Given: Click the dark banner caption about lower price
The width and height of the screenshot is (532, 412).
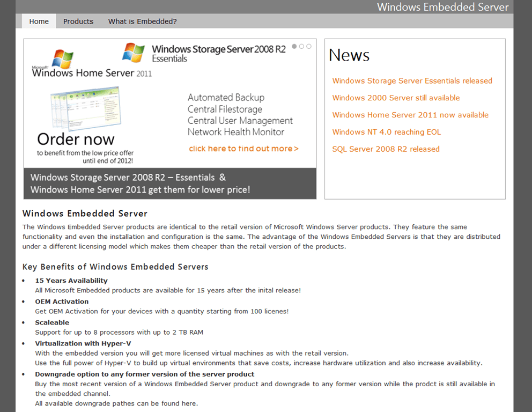Looking at the screenshot, I should 170,183.
